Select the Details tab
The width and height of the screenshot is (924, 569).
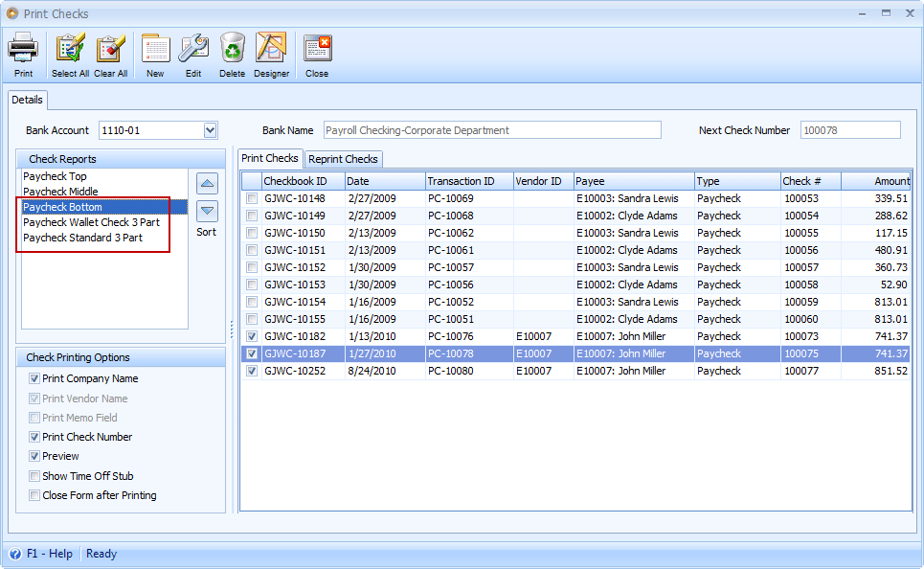tap(27, 100)
